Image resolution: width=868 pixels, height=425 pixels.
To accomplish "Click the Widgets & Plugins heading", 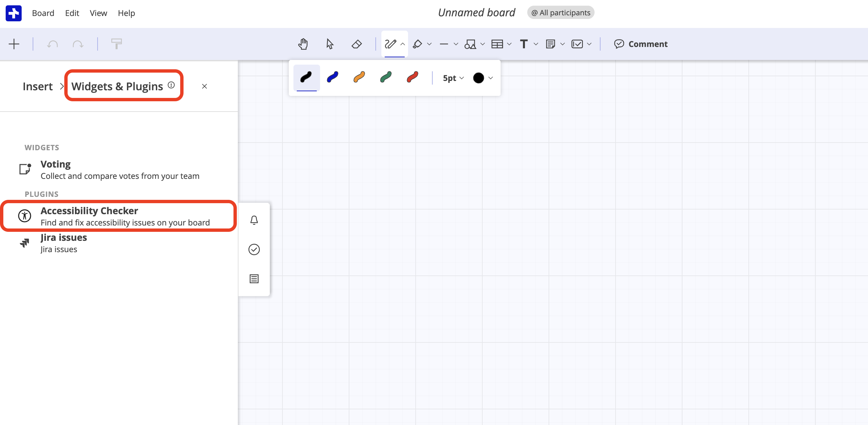I will 117,87.
